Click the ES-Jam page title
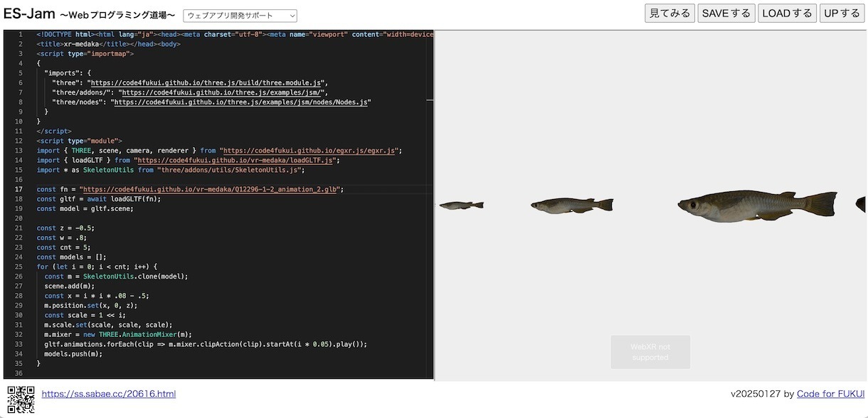Viewport: 868px width, 418px height. pos(28,14)
